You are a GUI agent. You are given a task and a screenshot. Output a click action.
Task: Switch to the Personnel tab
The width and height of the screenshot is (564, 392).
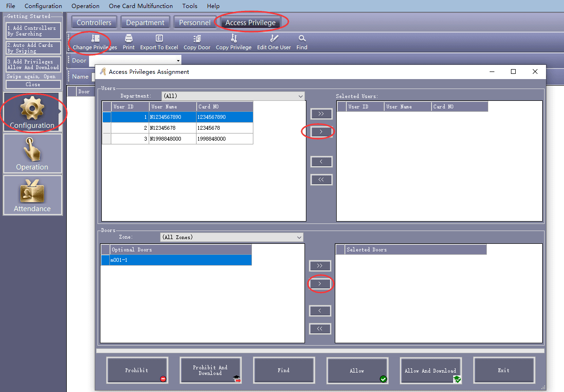coord(195,23)
